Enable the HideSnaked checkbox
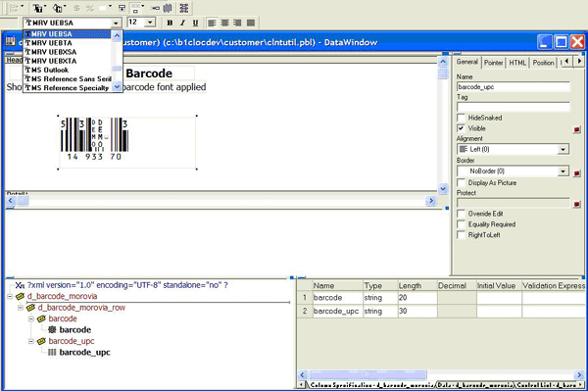The width and height of the screenshot is (588, 391). click(461, 118)
